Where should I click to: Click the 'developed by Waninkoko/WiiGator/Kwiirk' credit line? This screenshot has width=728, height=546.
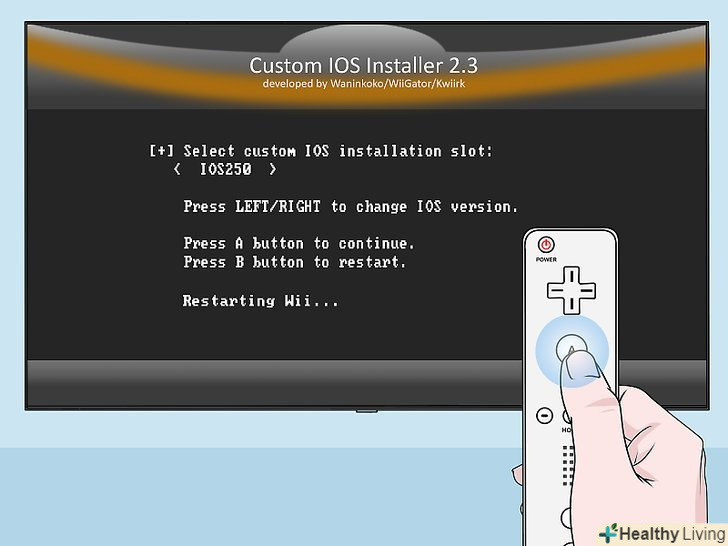pos(364,84)
